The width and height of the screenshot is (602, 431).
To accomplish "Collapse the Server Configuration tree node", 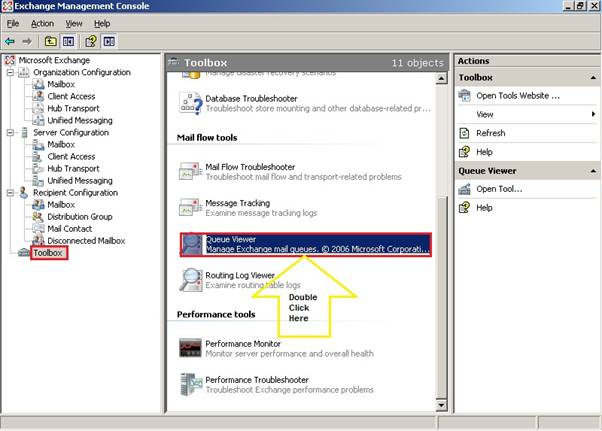I will pyautogui.click(x=10, y=132).
